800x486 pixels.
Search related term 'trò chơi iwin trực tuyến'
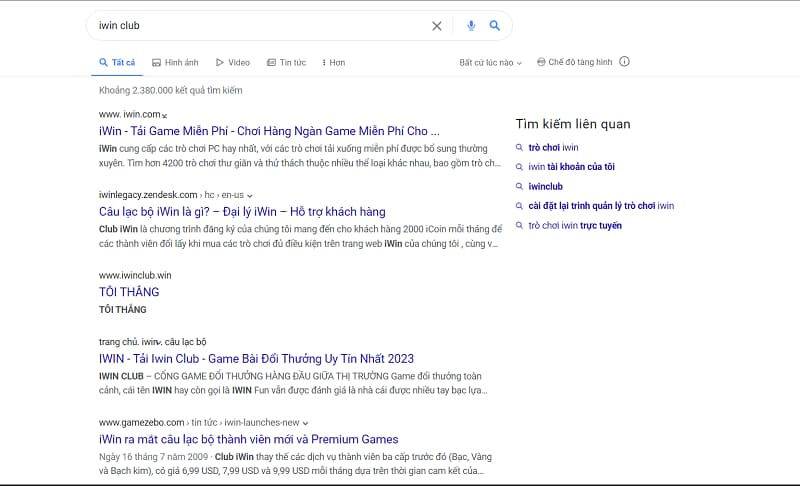pyautogui.click(x=575, y=225)
